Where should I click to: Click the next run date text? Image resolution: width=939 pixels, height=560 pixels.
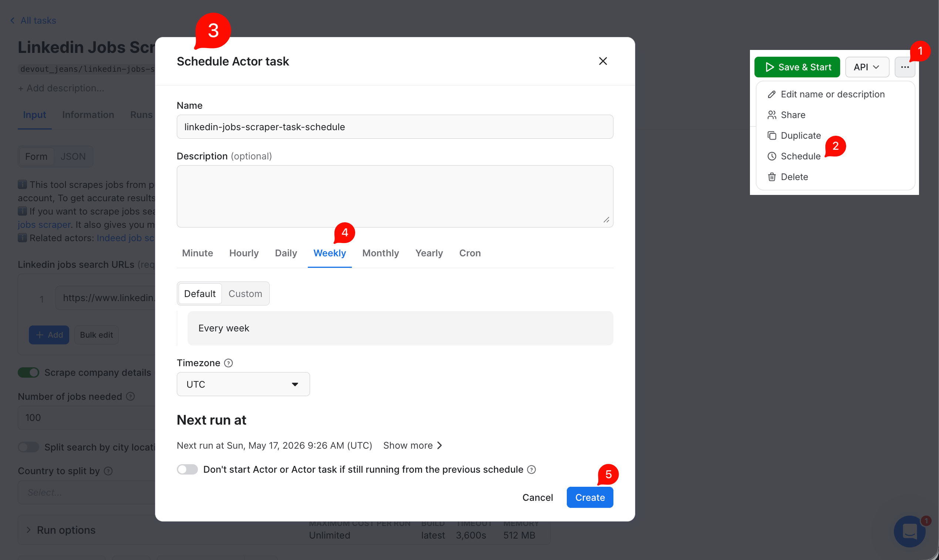pyautogui.click(x=275, y=445)
